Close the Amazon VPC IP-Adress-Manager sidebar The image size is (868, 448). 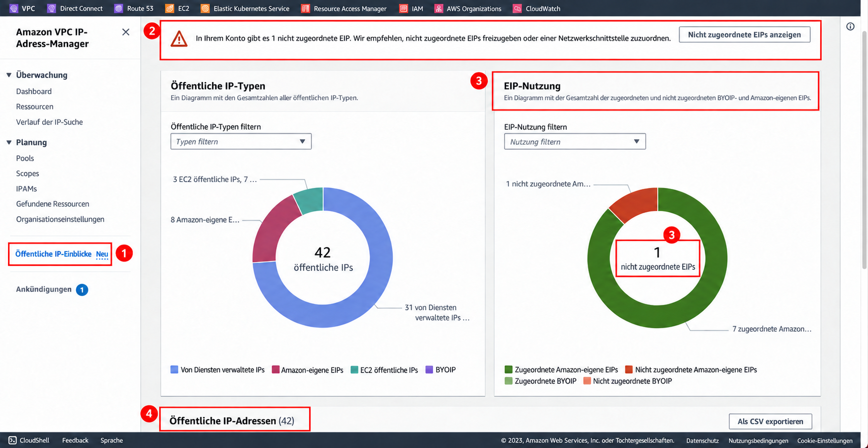pos(126,32)
